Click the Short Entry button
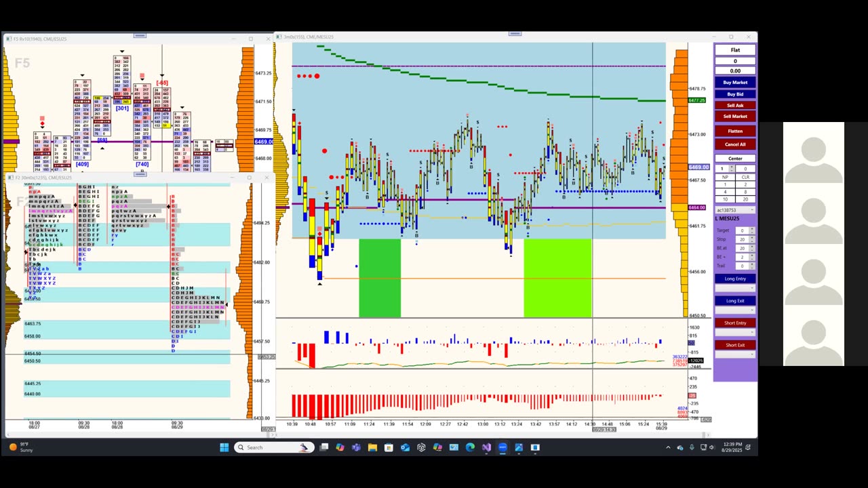Screen dimensions: 868x488 click(735, 323)
